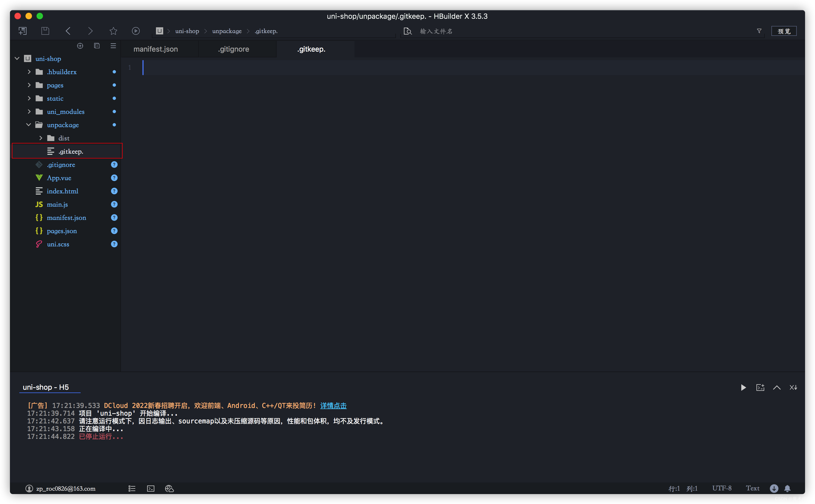Image resolution: width=815 pixels, height=504 pixels.
Task: Click the clear console log icon
Action: tap(793, 387)
